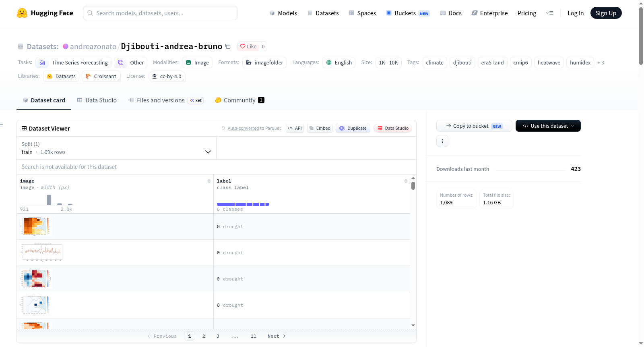Viewport: 644px width, 347px height.
Task: Click the djibouti tag
Action: tap(462, 62)
